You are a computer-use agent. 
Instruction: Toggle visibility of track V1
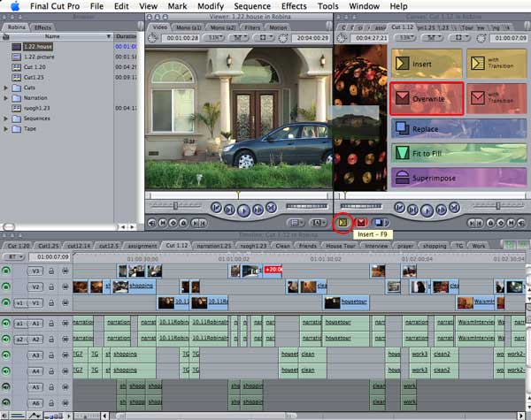(6, 302)
